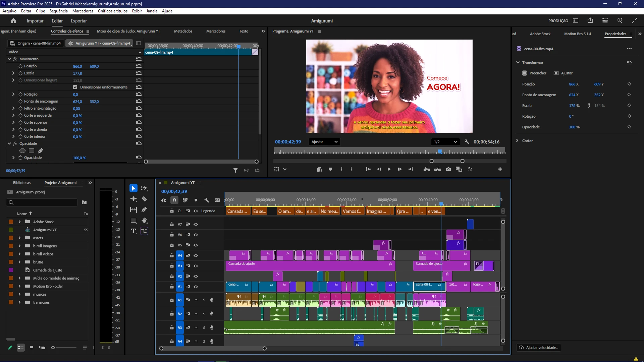
Task: Expand the Cortar section in Propriedades
Action: coord(518,141)
